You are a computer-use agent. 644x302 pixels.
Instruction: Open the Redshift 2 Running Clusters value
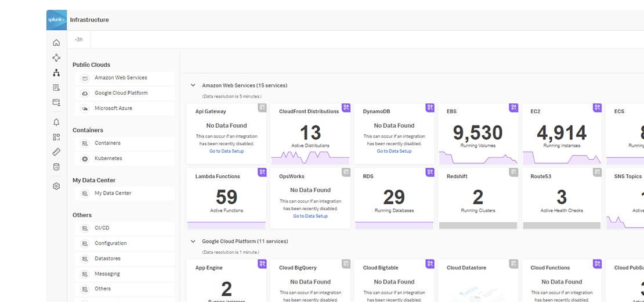[x=477, y=197]
